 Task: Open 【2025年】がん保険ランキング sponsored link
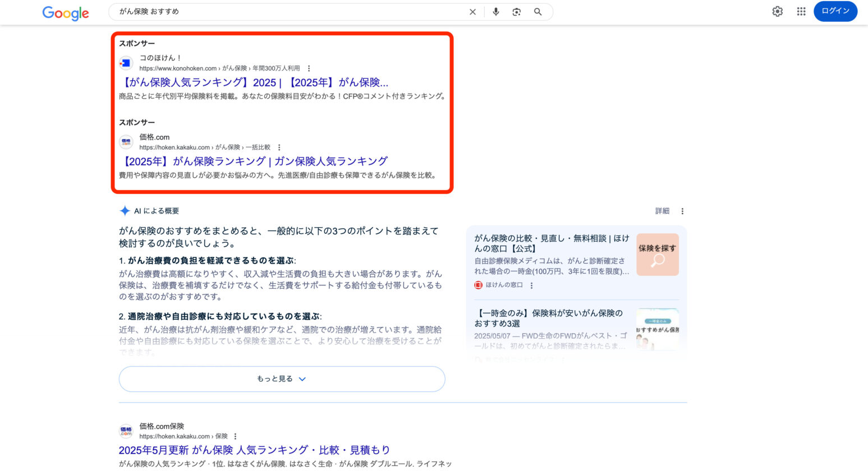(x=254, y=161)
